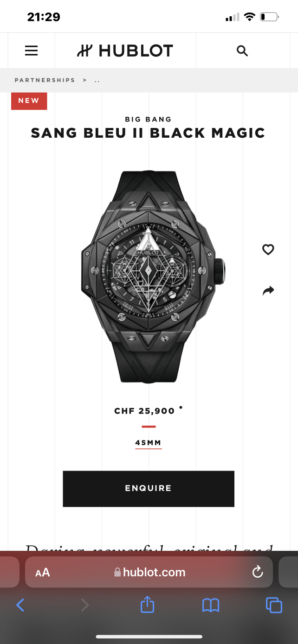Open the site search magnifier

pos(242,51)
